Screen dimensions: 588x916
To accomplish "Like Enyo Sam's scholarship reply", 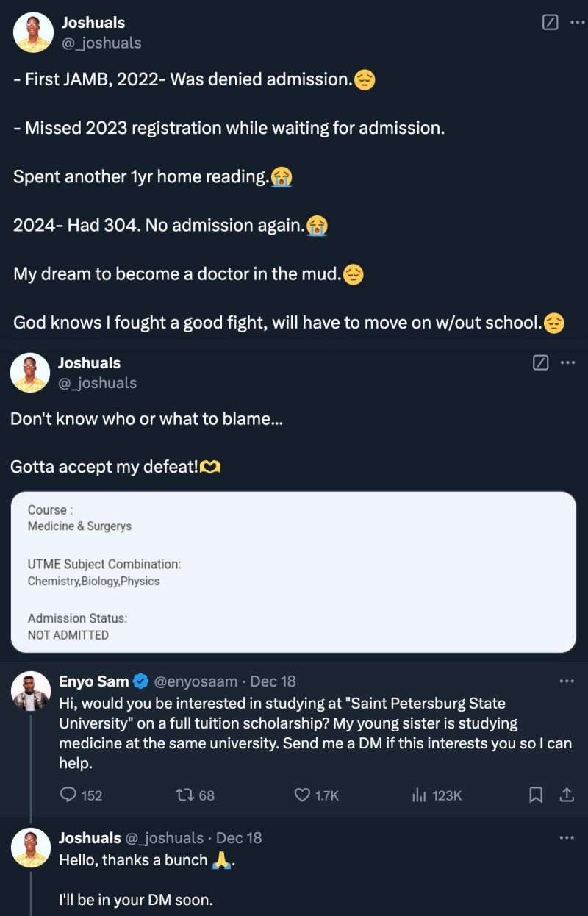I will point(302,795).
